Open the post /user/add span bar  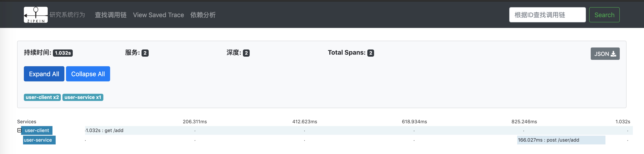[561, 140]
